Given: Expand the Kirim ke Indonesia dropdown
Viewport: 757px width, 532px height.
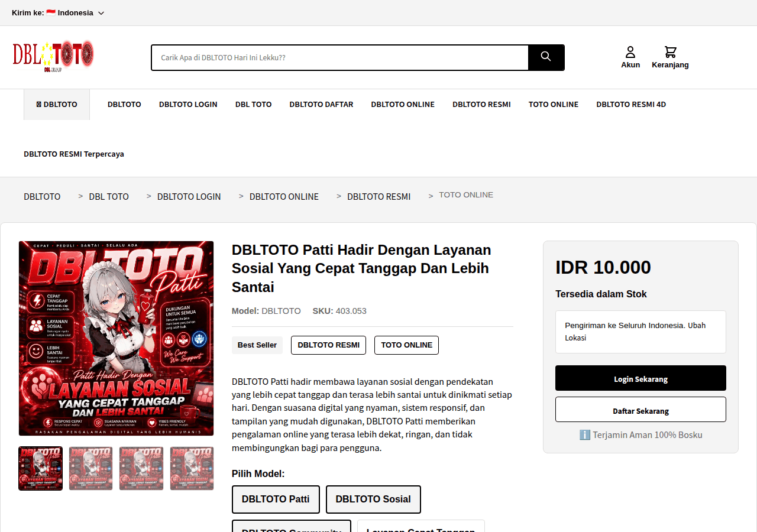Looking at the screenshot, I should pyautogui.click(x=58, y=13).
